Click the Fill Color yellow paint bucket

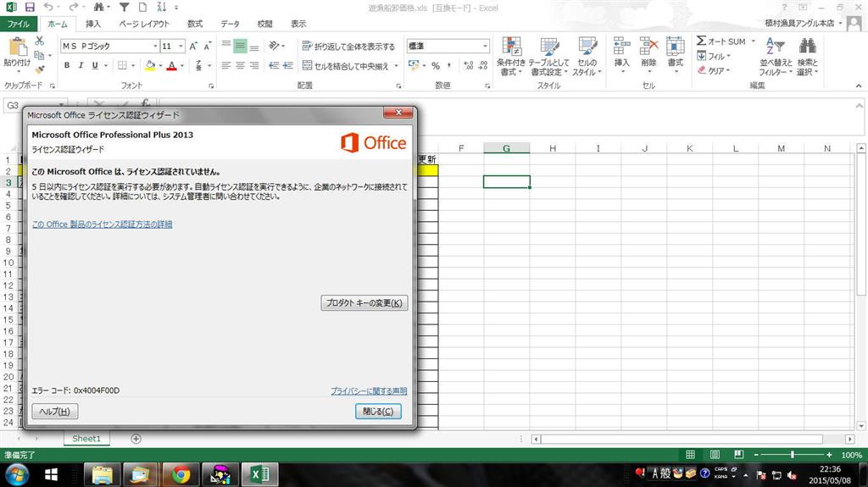[150, 65]
